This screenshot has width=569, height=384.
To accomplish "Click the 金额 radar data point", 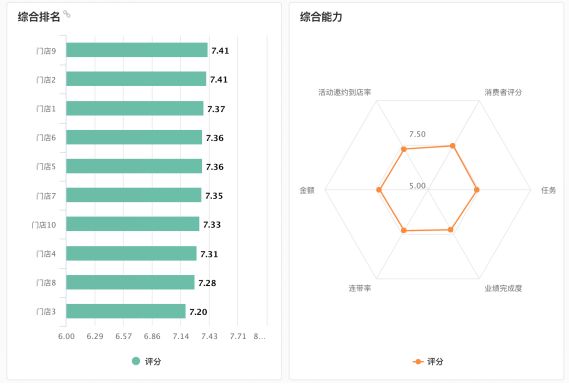I will click(x=379, y=190).
